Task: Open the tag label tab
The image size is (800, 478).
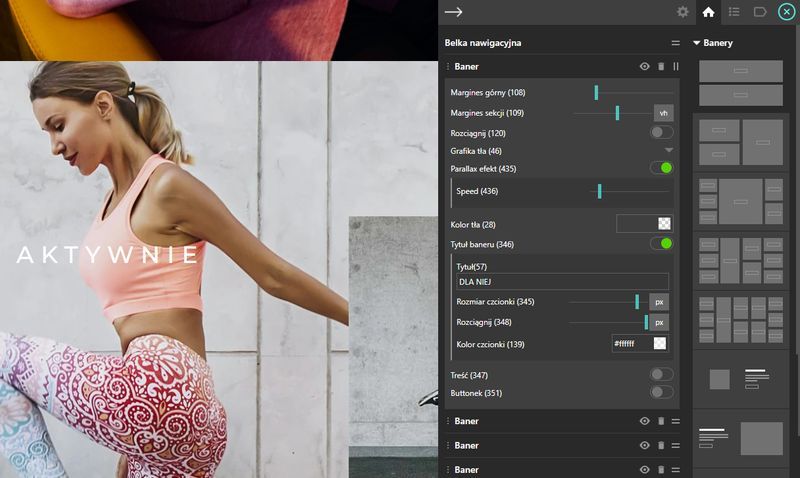Action: (x=760, y=12)
